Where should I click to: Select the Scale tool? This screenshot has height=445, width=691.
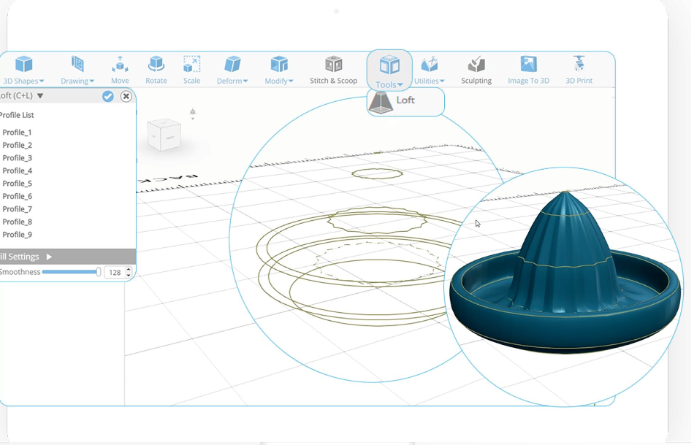click(192, 70)
